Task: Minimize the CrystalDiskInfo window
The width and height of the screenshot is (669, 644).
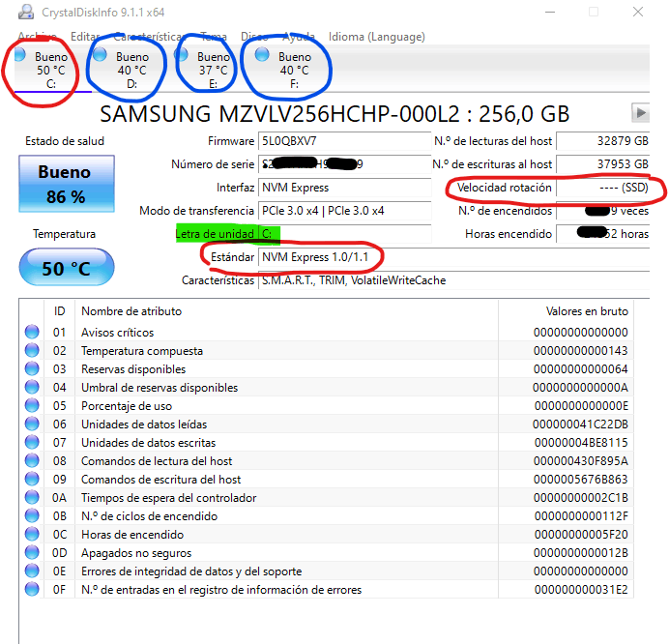Action: (x=550, y=12)
